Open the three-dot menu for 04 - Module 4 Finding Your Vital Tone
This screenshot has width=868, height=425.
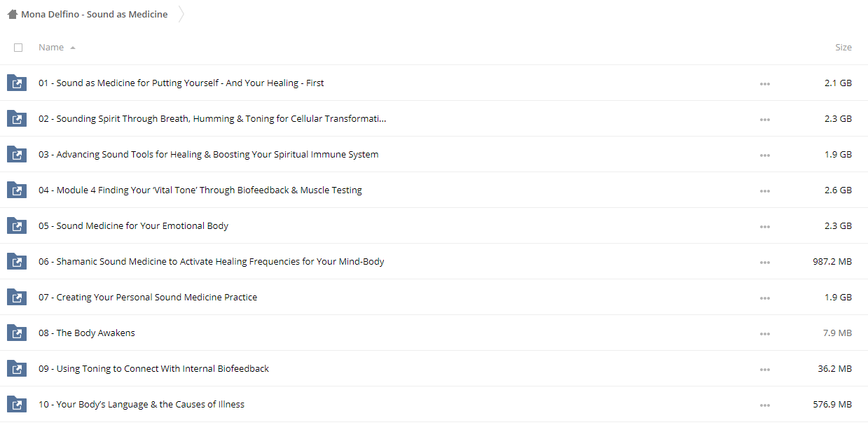tap(764, 191)
